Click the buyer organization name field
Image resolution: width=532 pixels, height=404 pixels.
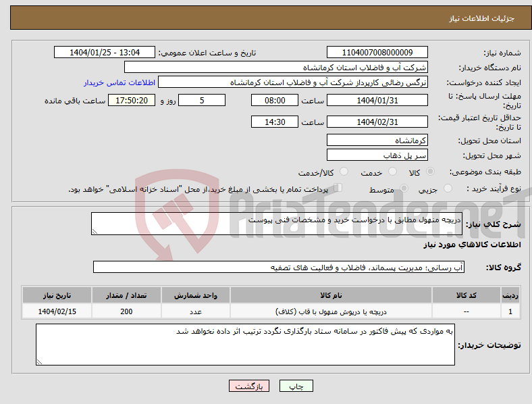coord(276,67)
